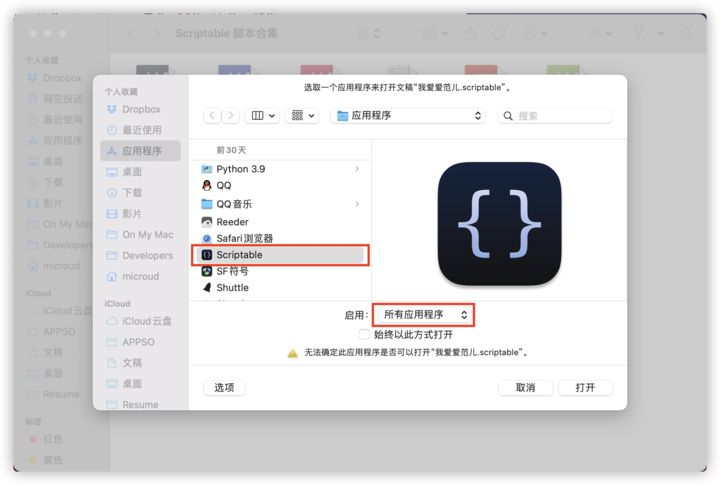This screenshot has height=485, width=720.
Task: Select Developers in the dialog sidebar
Action: (141, 255)
